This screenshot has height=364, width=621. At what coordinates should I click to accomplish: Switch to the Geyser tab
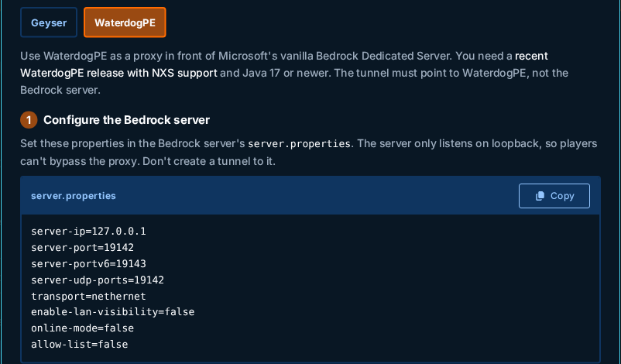(49, 22)
